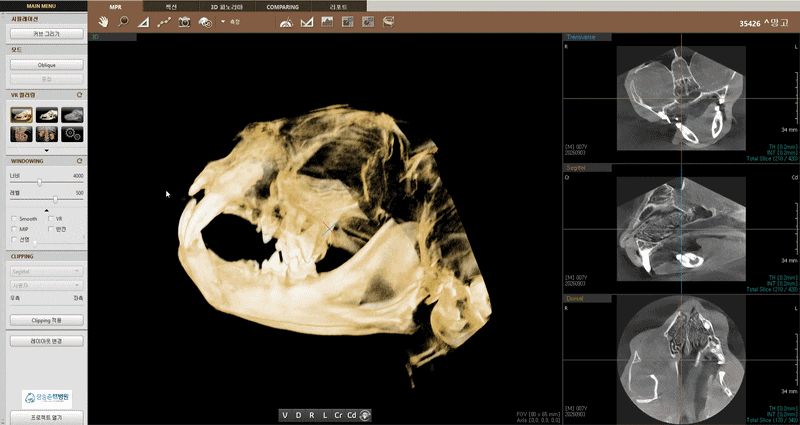Switch to the MPR tab
The height and width of the screenshot is (425, 800).
pos(115,7)
